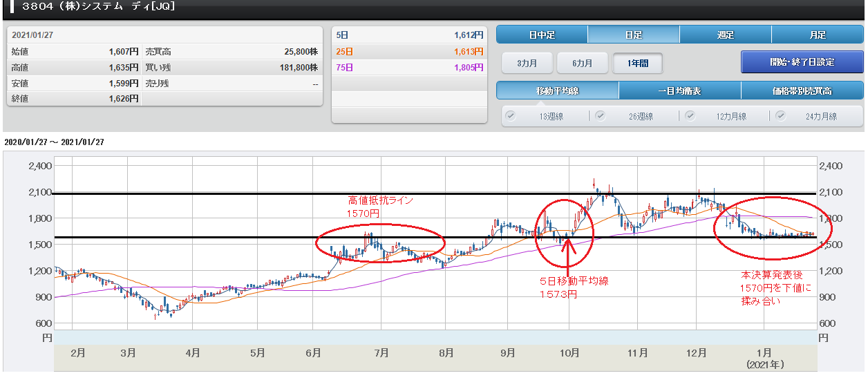Switch to the 日中足 intraday chart tab
This screenshot has width=868, height=380.
542,35
